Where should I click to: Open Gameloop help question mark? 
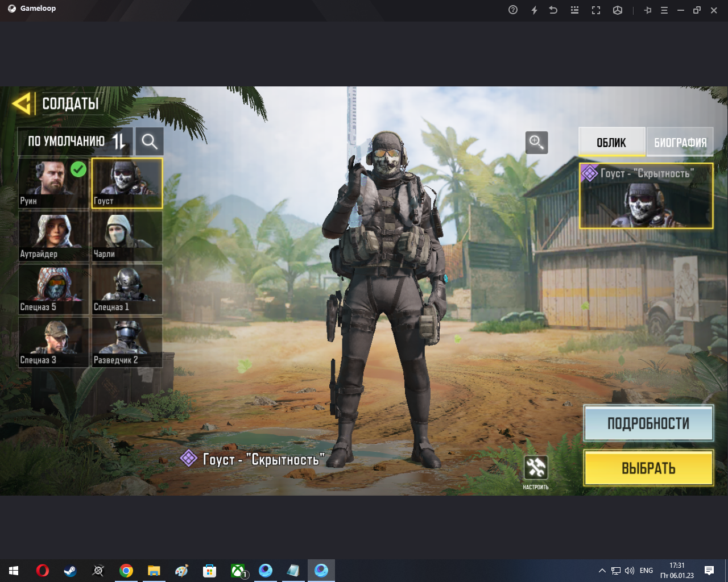point(513,10)
